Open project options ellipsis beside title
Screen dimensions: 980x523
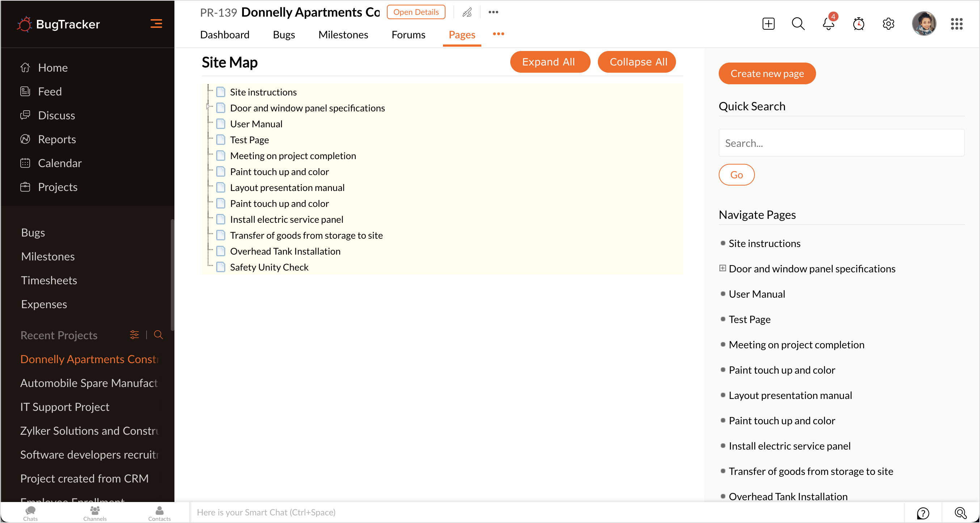coord(493,12)
